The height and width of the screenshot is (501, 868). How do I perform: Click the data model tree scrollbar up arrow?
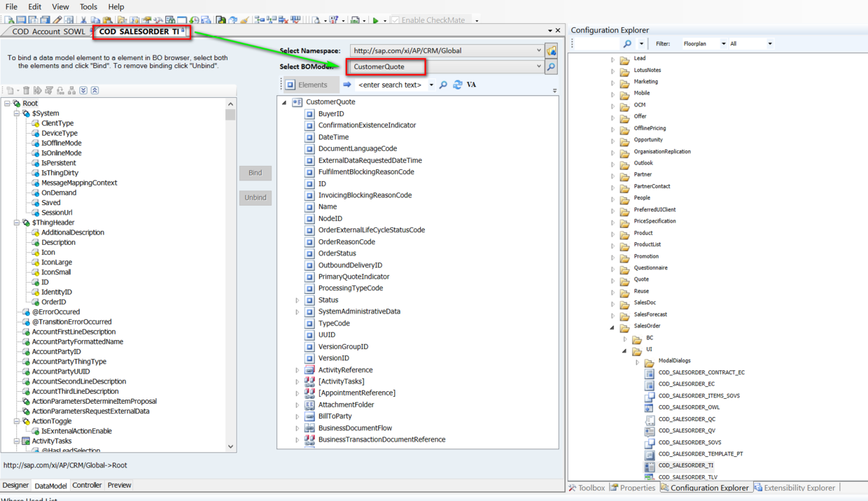(231, 104)
